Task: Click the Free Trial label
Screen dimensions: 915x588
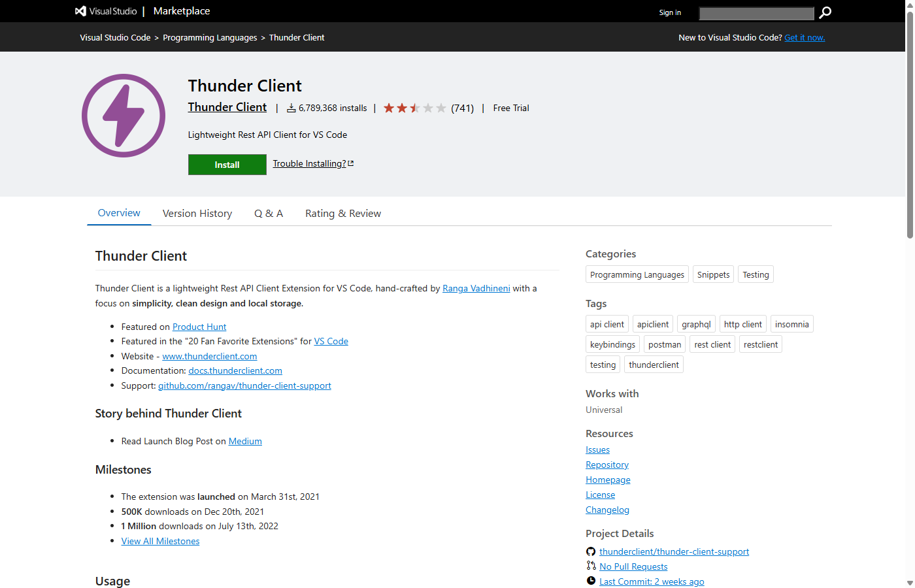Action: 511,108
